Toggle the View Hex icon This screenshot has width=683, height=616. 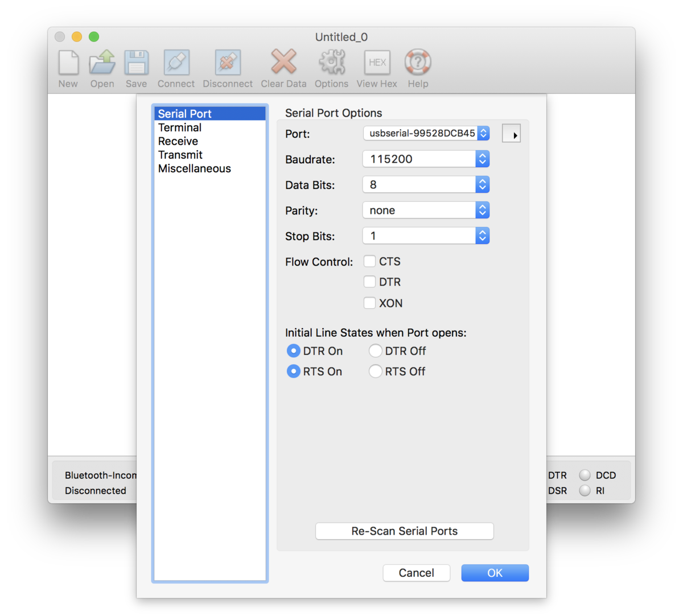coord(377,63)
